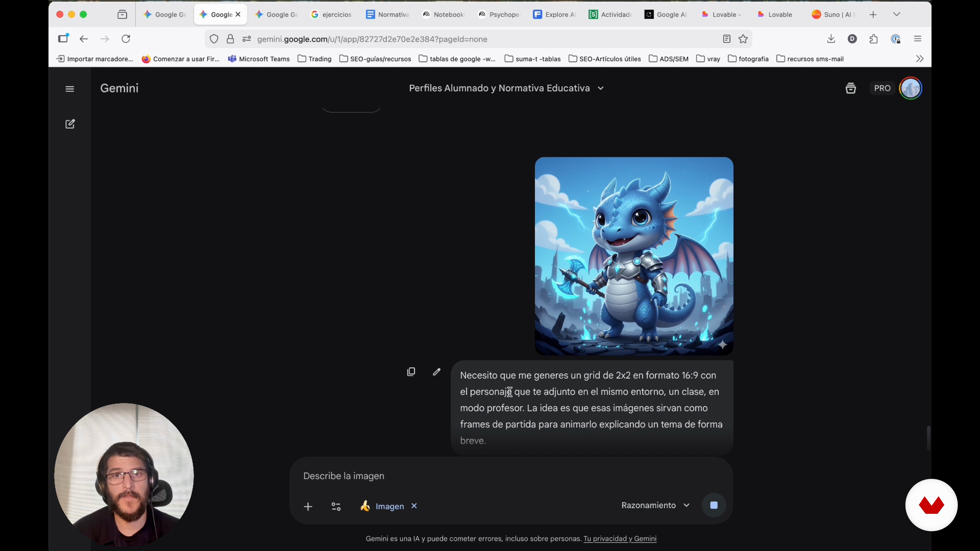Show site security lock information
Image resolution: width=980 pixels, height=551 pixels.
(x=230, y=39)
